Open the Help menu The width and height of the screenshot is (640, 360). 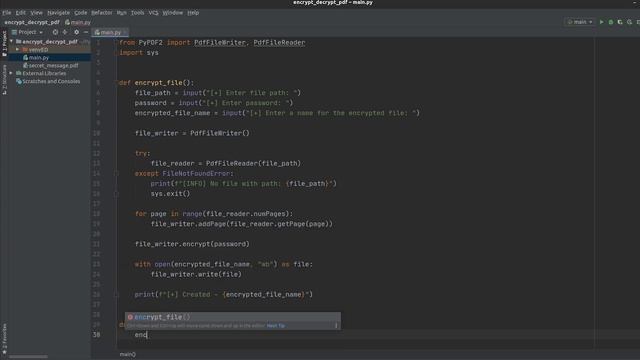[193, 13]
